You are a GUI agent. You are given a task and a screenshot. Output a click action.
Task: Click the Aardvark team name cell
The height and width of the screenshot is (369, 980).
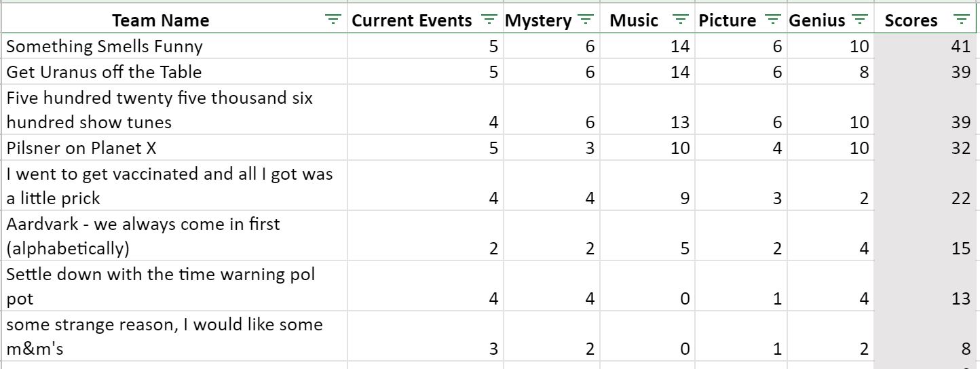pos(143,236)
